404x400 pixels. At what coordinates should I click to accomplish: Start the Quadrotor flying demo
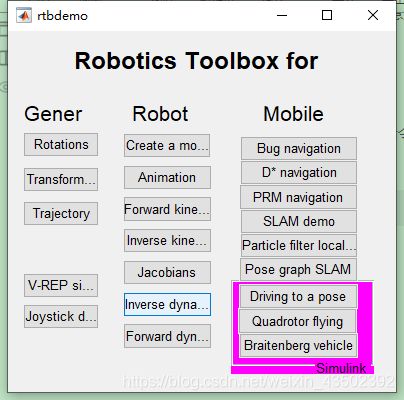tap(298, 321)
